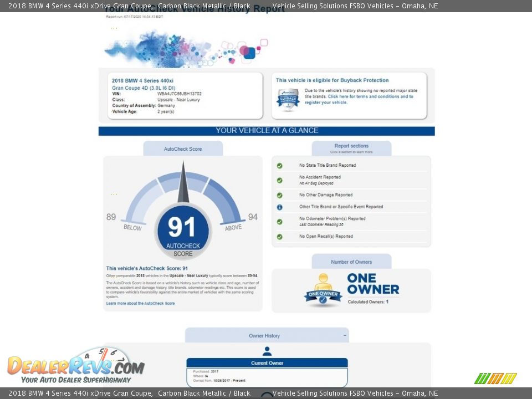This screenshot has width=532, height=399.
Task: Open Learn more about the AutoCheck Score
Action: (x=140, y=304)
